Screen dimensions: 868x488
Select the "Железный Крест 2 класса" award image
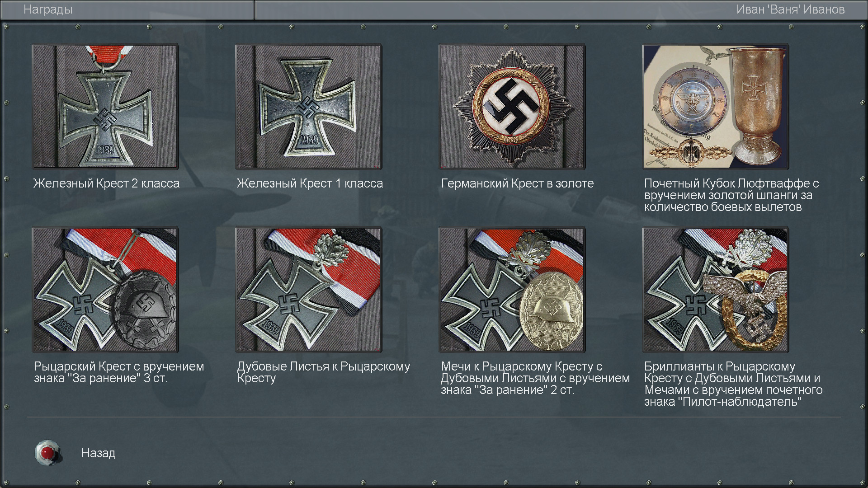tap(105, 107)
